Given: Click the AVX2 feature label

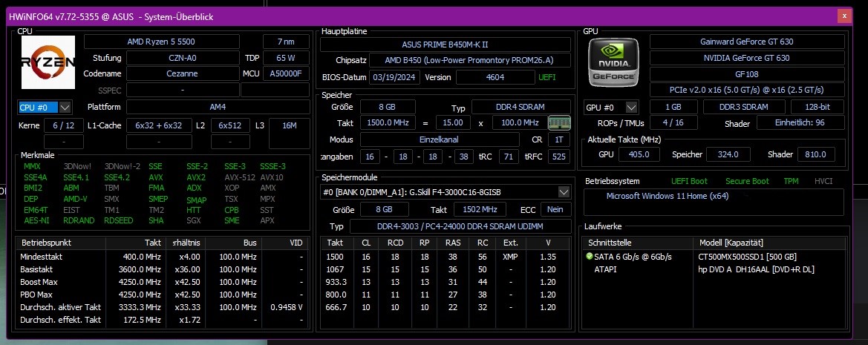Looking at the screenshot, I should click(196, 177).
